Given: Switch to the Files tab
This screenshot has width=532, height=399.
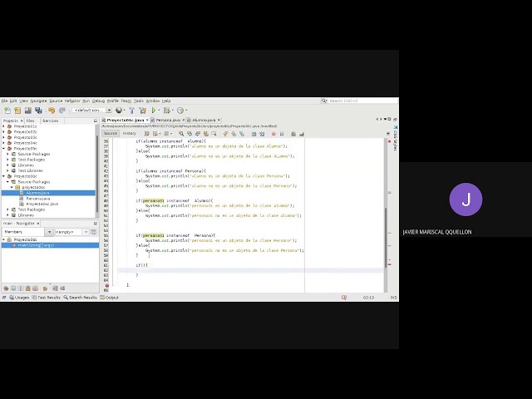Looking at the screenshot, I should tap(31, 121).
